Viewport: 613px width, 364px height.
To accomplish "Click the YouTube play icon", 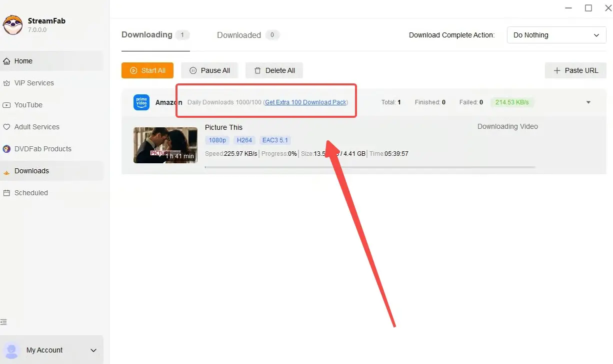I will [x=6, y=105].
